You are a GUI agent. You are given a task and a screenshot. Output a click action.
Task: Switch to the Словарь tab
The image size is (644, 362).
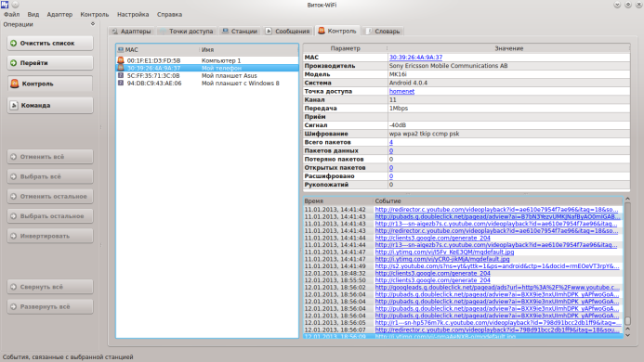click(x=383, y=32)
